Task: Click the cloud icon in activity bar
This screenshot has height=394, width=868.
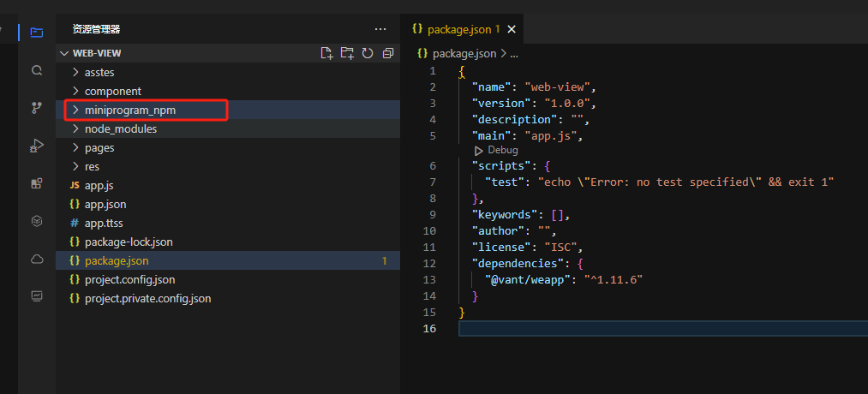Action: point(36,258)
